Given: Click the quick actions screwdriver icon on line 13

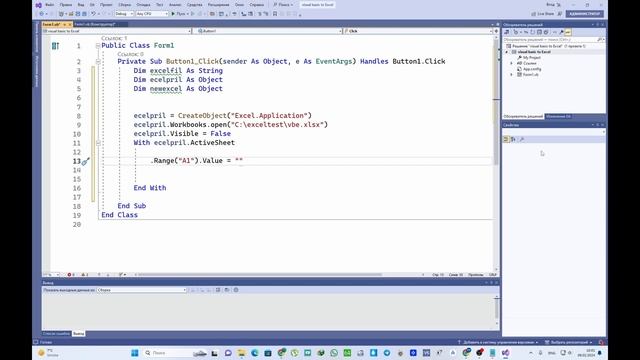Looking at the screenshot, I should pyautogui.click(x=85, y=161).
